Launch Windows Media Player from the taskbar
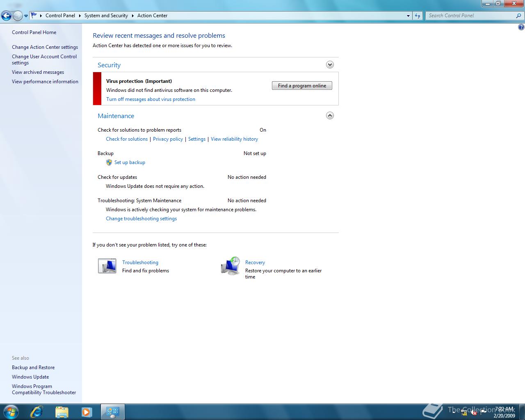 click(x=87, y=412)
